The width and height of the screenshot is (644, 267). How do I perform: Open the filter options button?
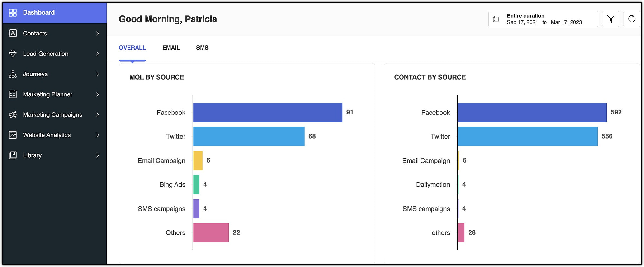pyautogui.click(x=611, y=19)
